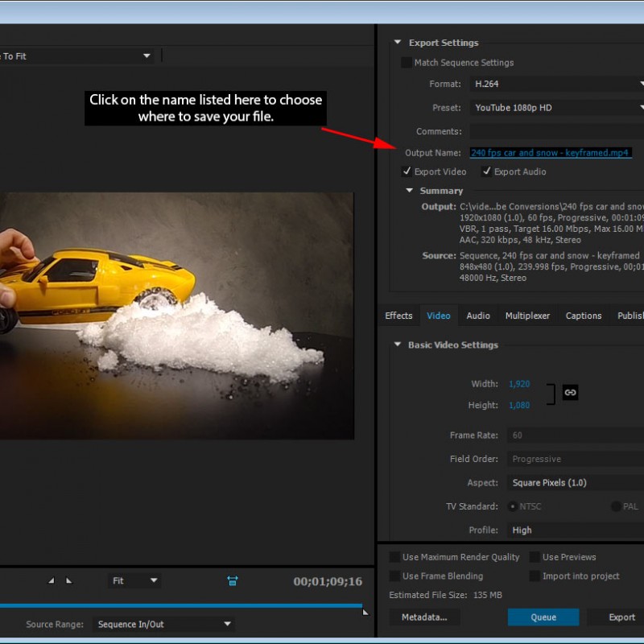This screenshot has width=644, height=644.
Task: Uncheck the Export Audio checkbox
Action: 486,171
